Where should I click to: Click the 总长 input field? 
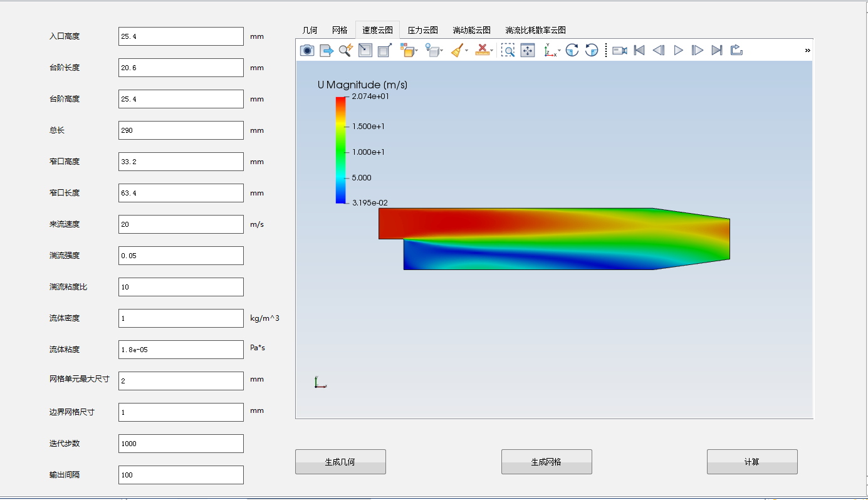click(x=181, y=130)
